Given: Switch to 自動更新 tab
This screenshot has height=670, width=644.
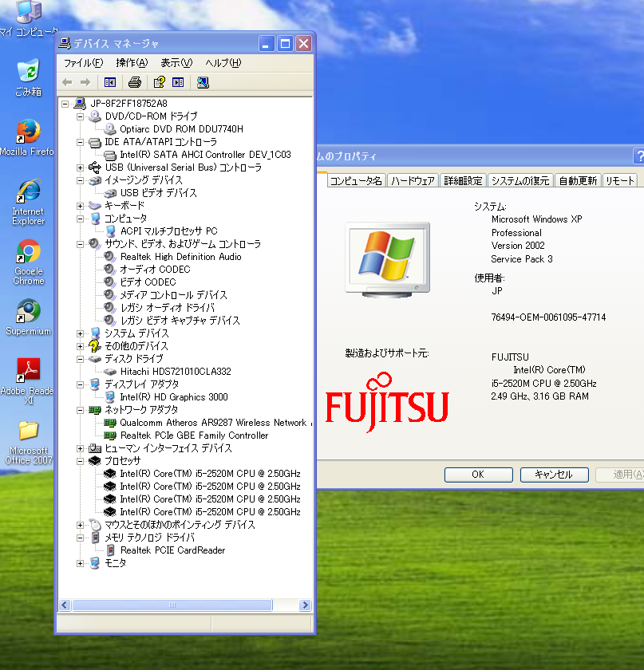Looking at the screenshot, I should click(578, 181).
